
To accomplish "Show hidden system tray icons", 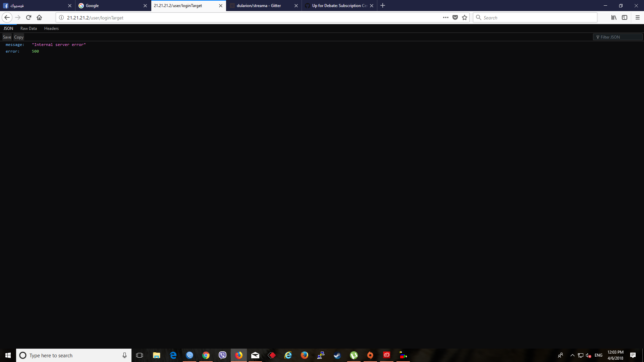I will click(573, 355).
